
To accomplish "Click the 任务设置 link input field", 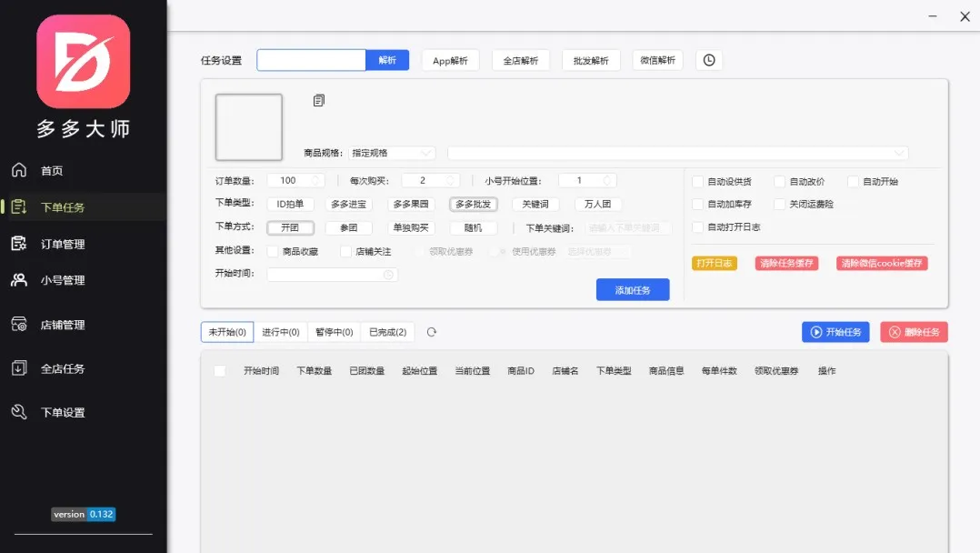I will (311, 60).
